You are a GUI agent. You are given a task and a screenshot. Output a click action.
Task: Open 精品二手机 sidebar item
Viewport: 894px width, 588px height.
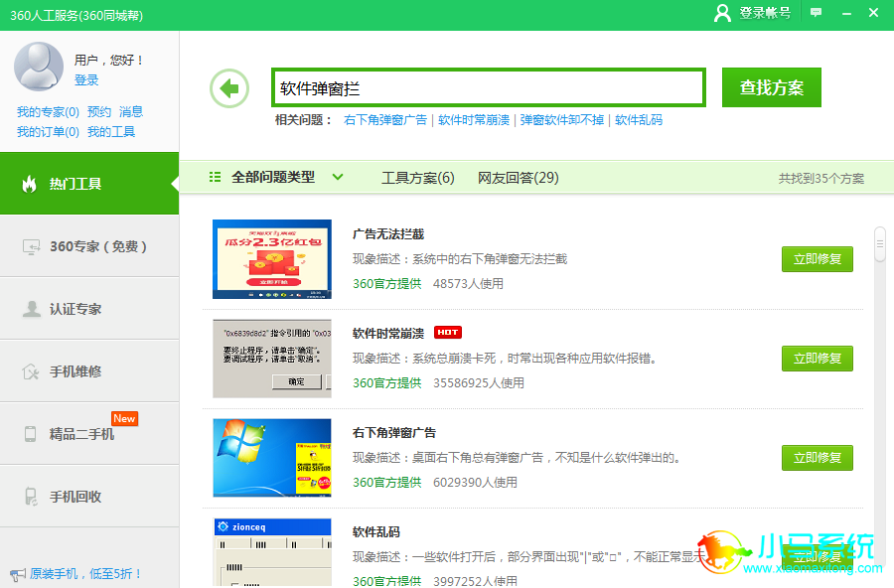click(x=89, y=434)
